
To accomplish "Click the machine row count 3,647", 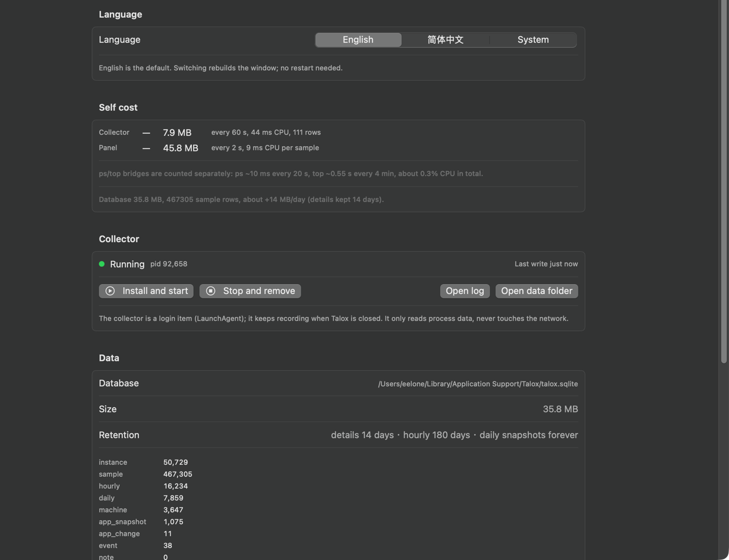I will [x=173, y=510].
